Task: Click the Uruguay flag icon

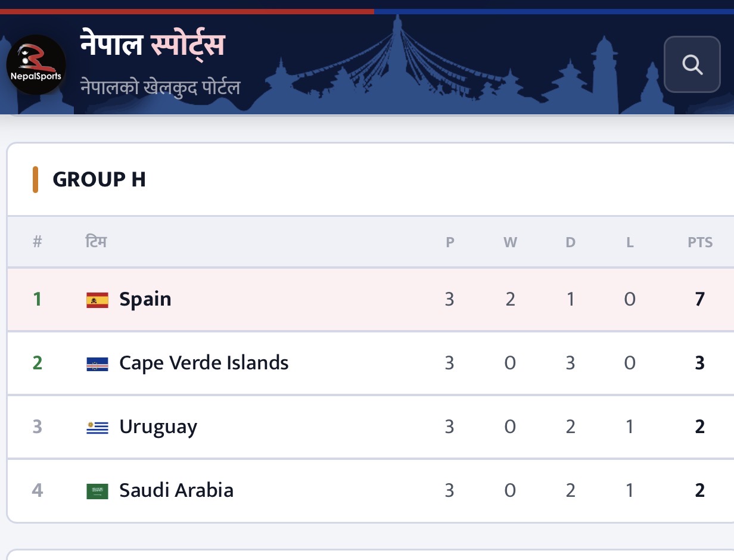Action: (97, 427)
